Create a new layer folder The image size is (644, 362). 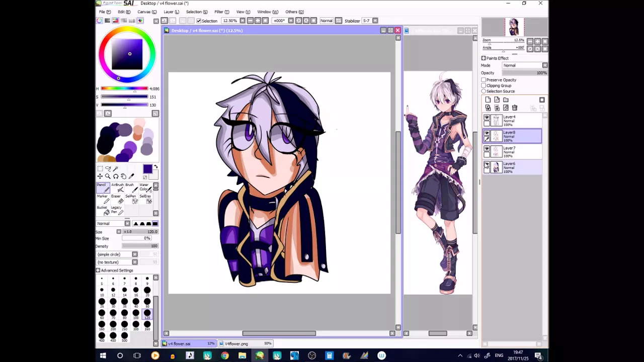[x=506, y=100]
